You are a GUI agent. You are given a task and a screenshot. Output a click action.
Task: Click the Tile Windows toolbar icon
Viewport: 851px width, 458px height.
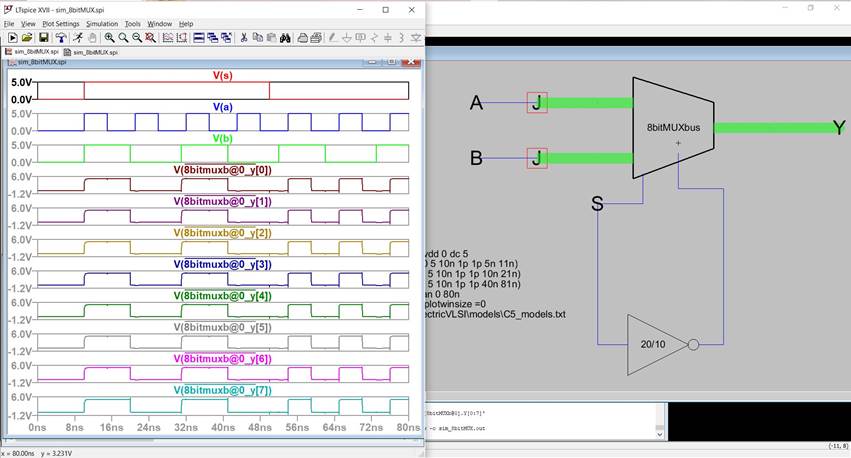[199, 37]
